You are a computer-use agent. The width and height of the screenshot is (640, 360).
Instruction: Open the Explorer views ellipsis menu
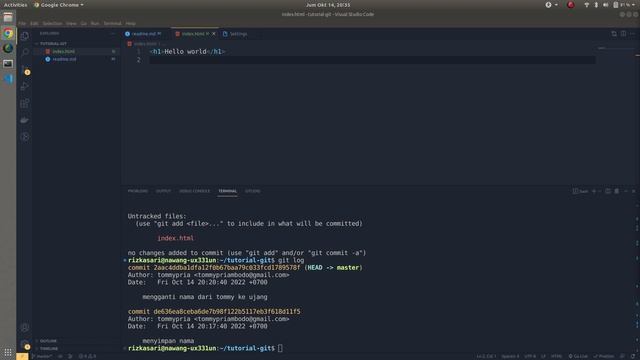pyautogui.click(x=113, y=33)
